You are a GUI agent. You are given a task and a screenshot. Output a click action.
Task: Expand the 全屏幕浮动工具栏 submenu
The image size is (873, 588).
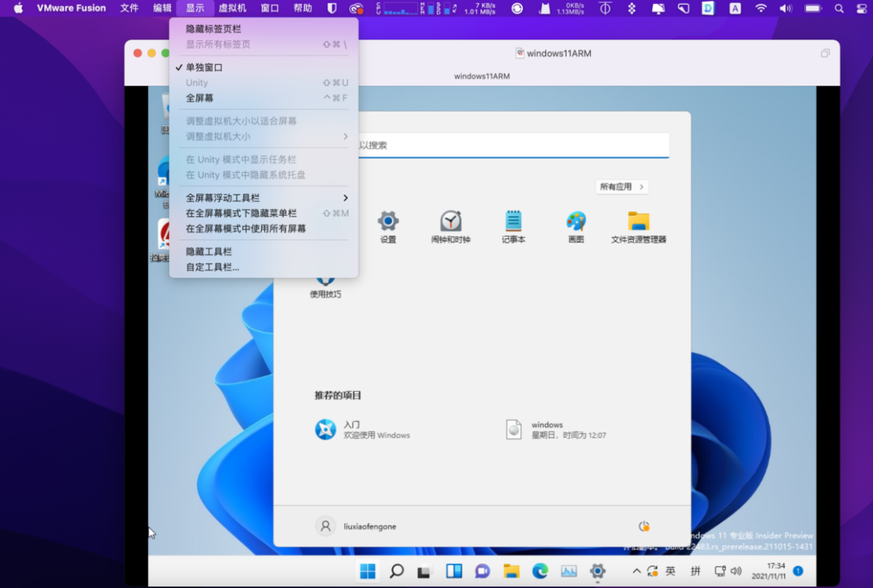(264, 198)
